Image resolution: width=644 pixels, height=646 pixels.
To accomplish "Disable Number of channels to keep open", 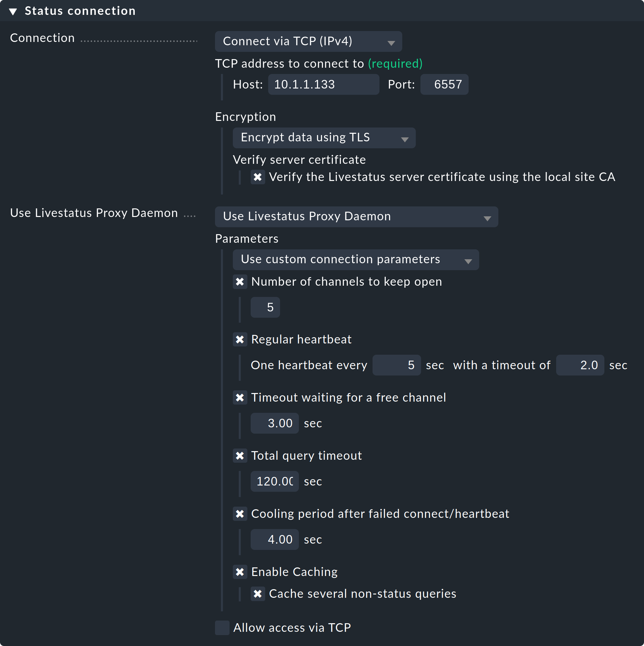I will tap(240, 282).
